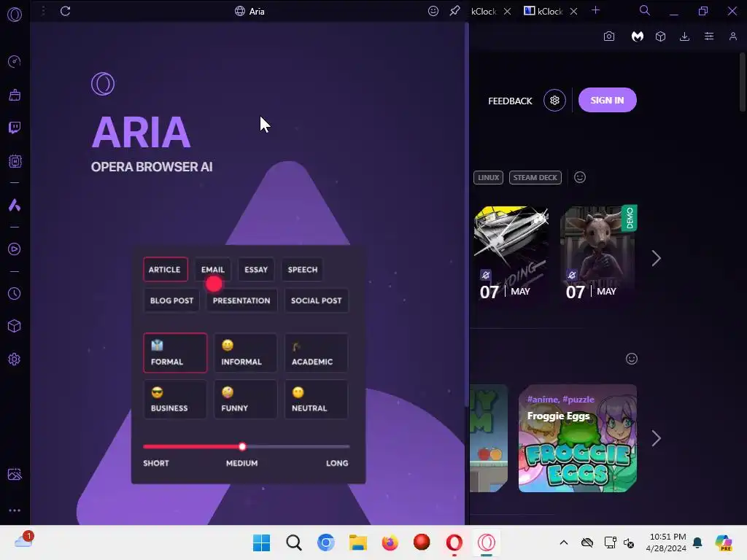The height and width of the screenshot is (560, 747).
Task: Open the image gallery sidebar icon
Action: pos(15,474)
